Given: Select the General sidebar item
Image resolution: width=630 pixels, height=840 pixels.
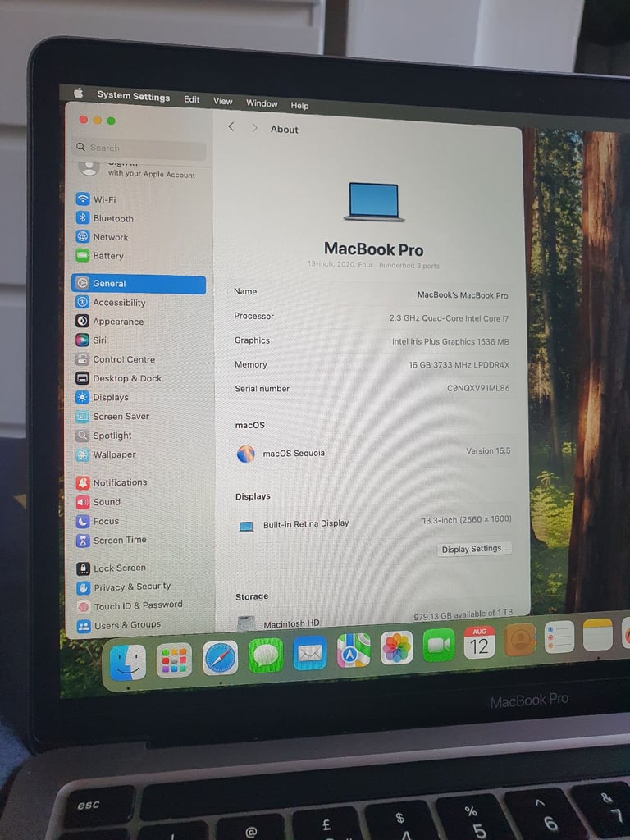Looking at the screenshot, I should 138,284.
